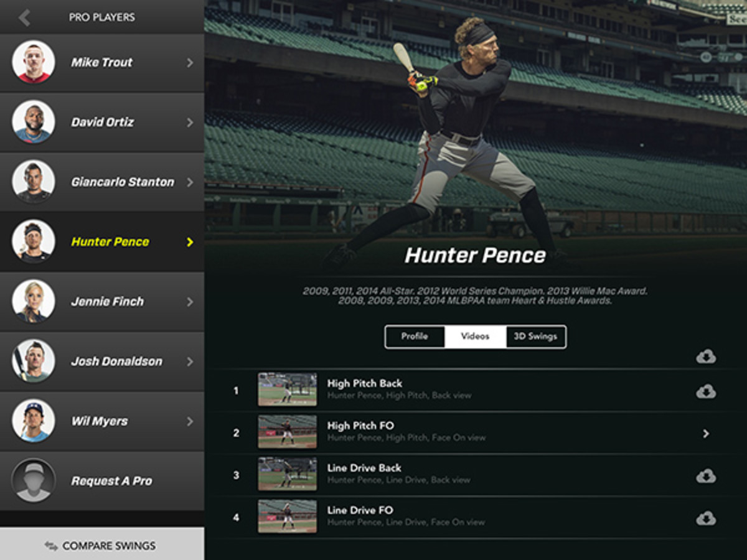This screenshot has height=560, width=747.
Task: Download the Line Drive Back video
Action: (x=706, y=476)
